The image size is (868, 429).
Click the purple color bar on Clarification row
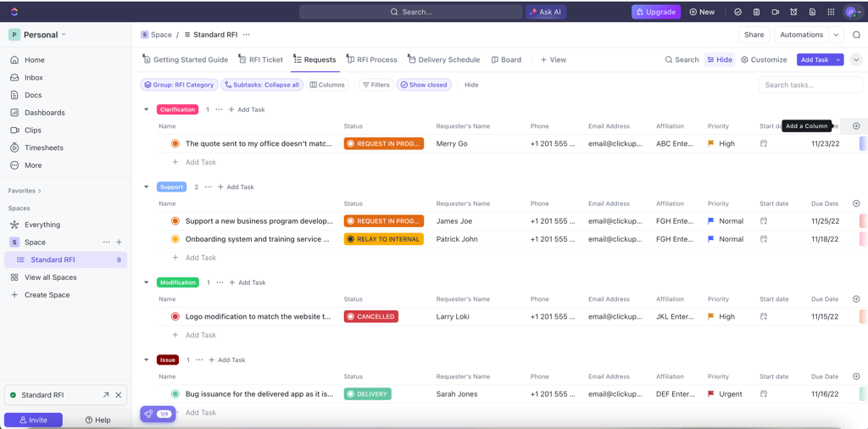pyautogui.click(x=862, y=144)
